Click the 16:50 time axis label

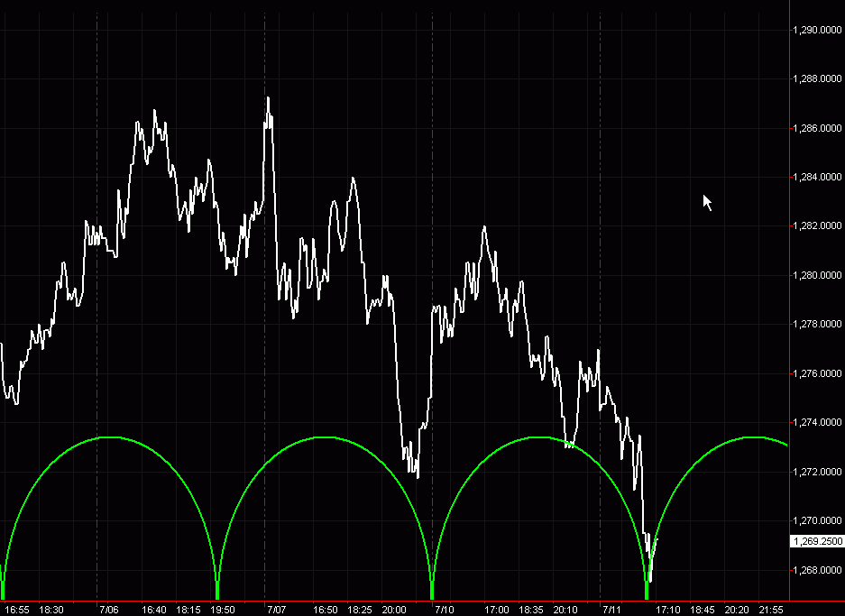click(326, 610)
